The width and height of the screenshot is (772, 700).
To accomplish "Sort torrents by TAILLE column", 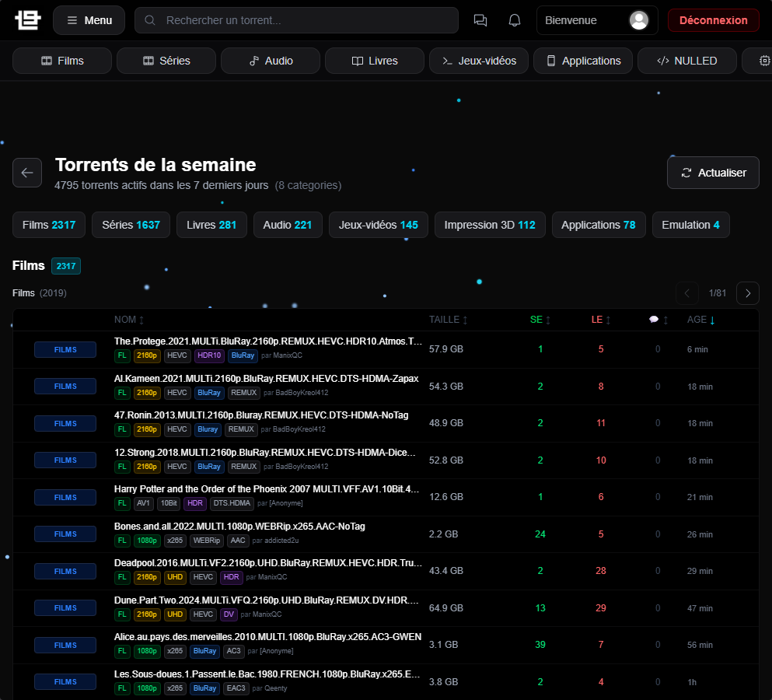I will click(x=448, y=320).
